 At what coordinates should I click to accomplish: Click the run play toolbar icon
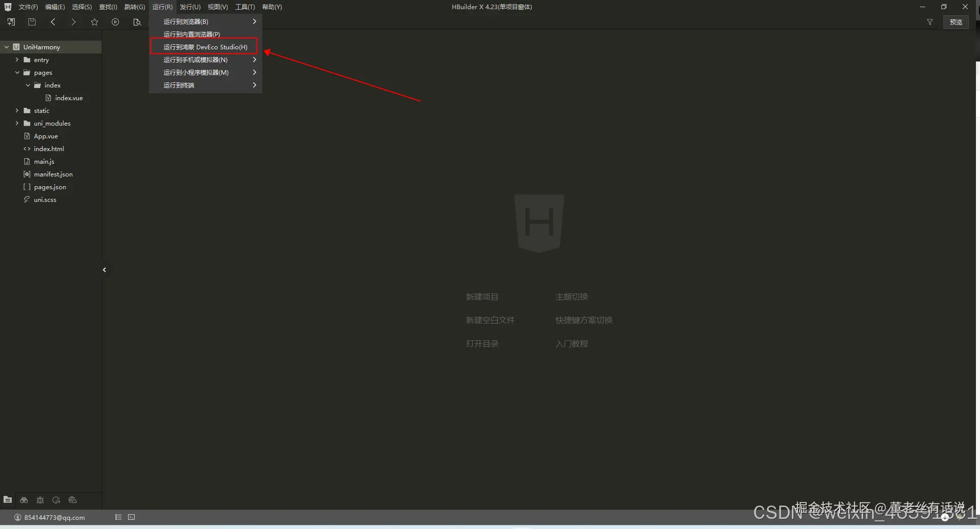tap(115, 22)
